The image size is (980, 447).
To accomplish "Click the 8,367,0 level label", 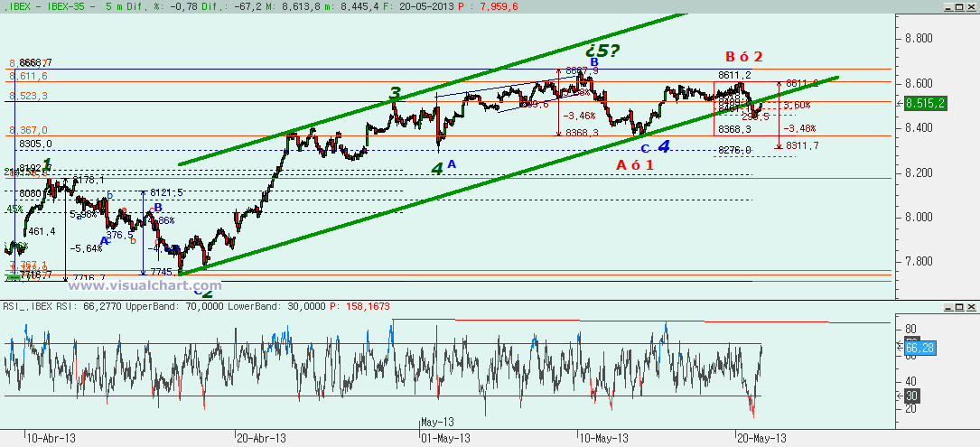I will coord(29,131).
